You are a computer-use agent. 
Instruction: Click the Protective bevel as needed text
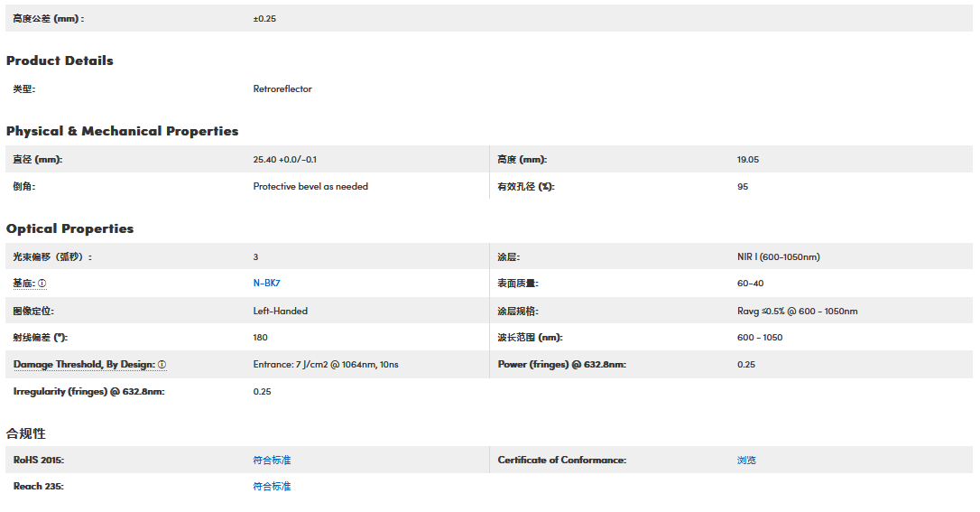pos(310,187)
